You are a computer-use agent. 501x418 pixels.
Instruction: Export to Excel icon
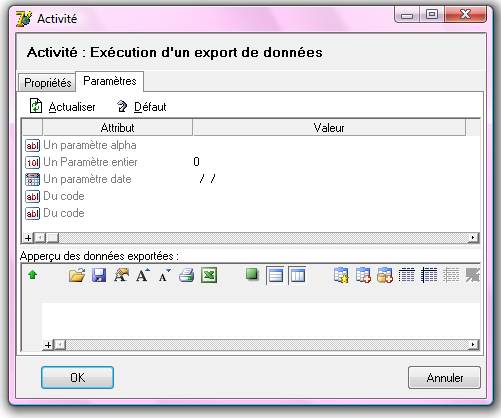tap(209, 276)
